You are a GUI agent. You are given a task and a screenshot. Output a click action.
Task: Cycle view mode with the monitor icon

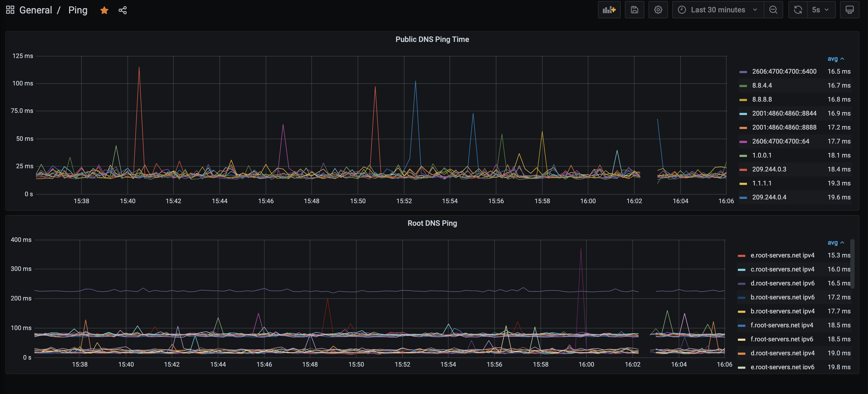click(849, 10)
